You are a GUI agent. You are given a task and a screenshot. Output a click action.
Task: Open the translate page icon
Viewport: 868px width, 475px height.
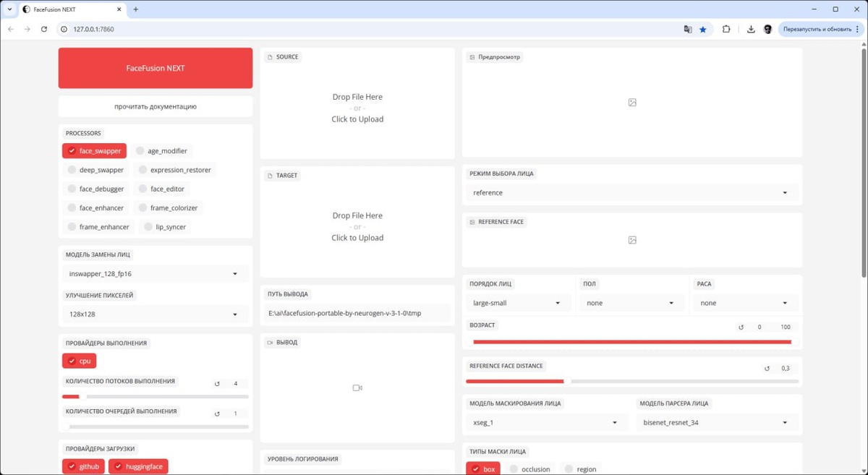pos(688,29)
